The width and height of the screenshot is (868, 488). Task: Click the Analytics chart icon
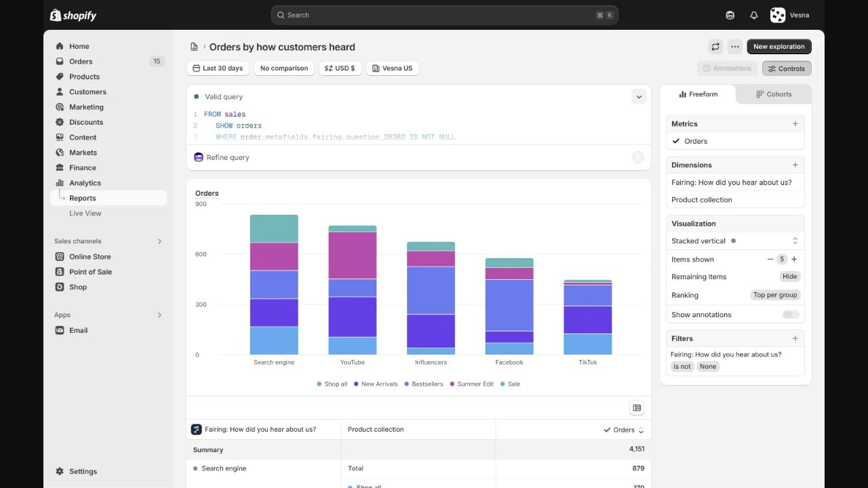point(60,183)
